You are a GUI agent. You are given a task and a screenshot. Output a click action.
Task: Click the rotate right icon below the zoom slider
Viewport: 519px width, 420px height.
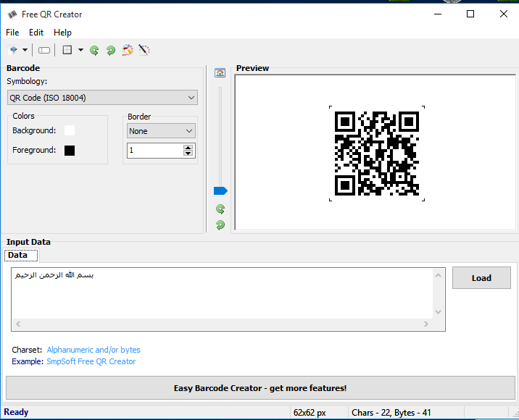pyautogui.click(x=220, y=225)
